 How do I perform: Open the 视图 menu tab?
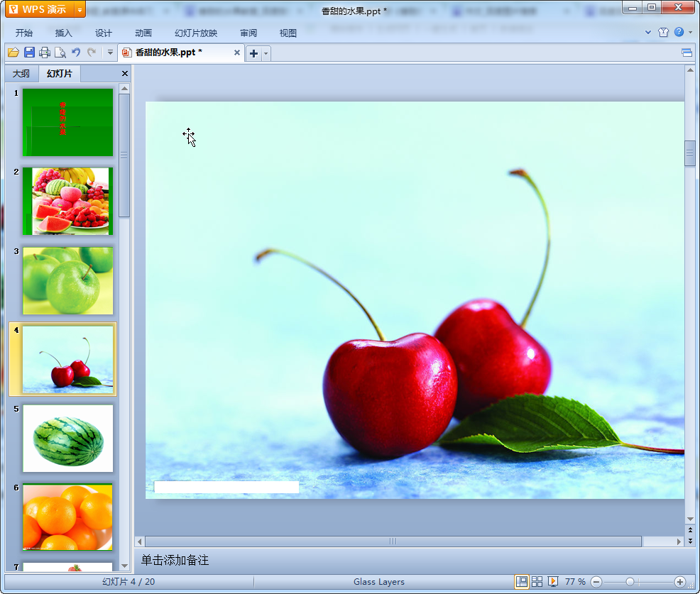(x=288, y=33)
